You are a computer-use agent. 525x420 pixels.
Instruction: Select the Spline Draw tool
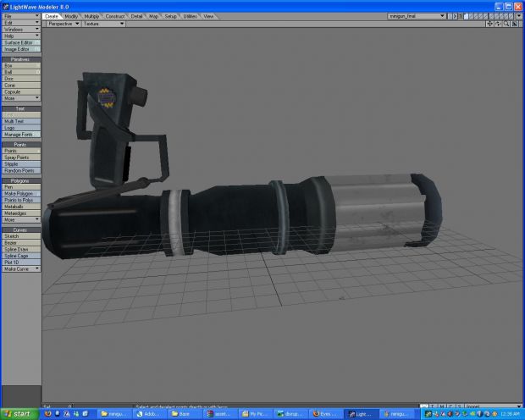21,250
